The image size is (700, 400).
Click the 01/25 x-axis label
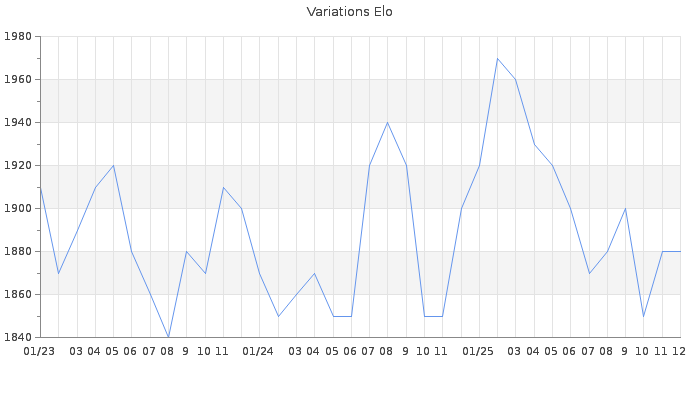point(478,352)
